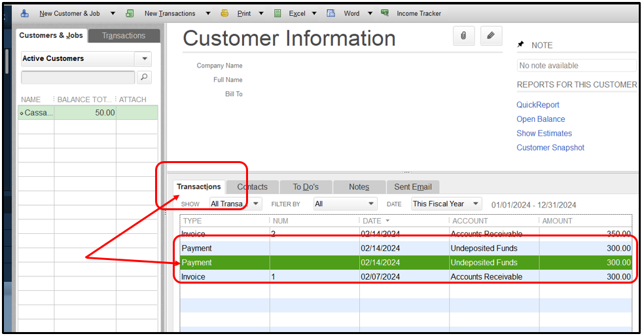Click the Word document icon

[331, 13]
